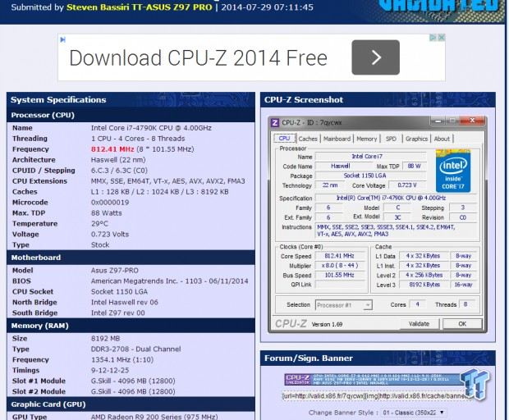509x420 pixels.
Task: Click the red 812.41 MHz frequency value
Action: [x=112, y=149]
